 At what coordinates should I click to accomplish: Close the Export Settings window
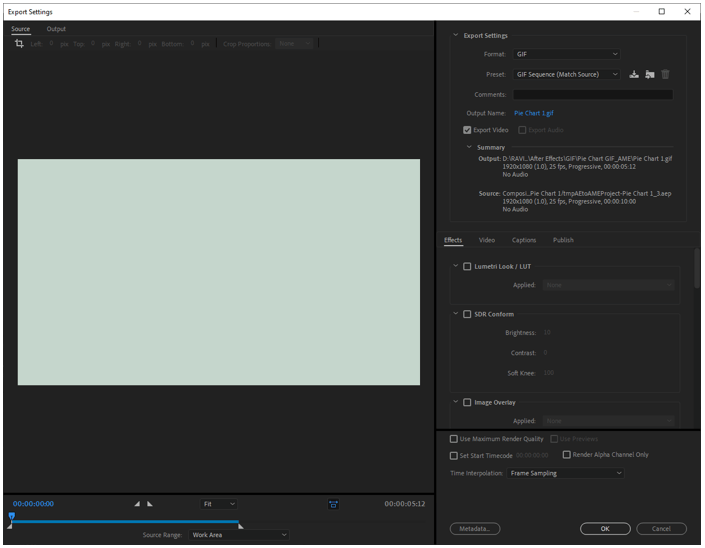point(687,12)
